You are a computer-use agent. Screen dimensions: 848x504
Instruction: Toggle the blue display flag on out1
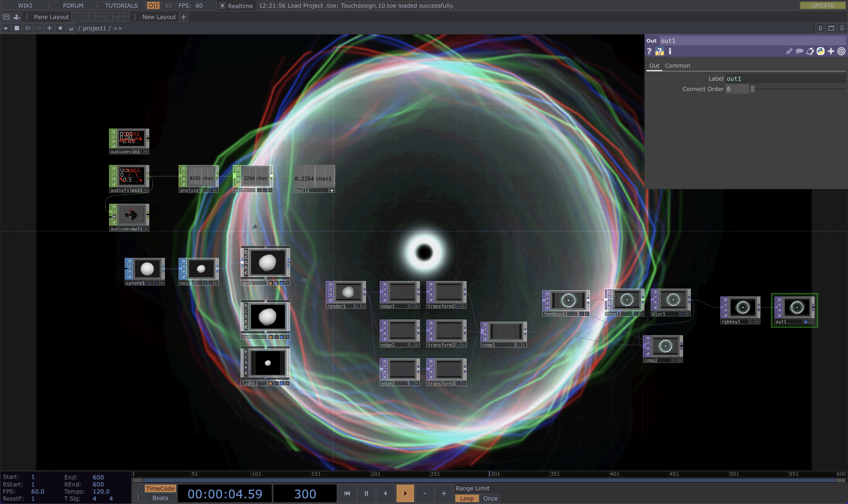coord(805,322)
